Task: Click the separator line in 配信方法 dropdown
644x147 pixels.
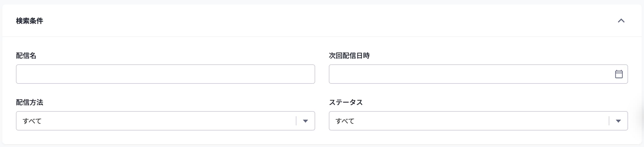Action: [x=296, y=121]
